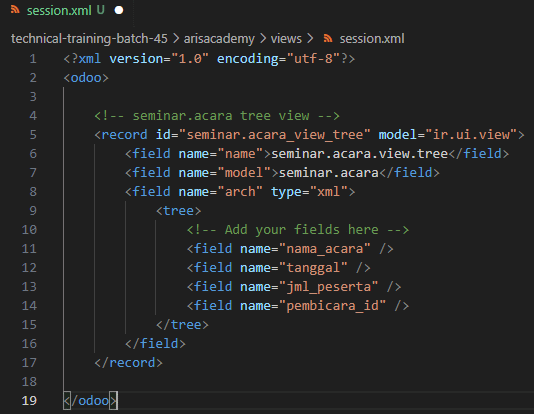Screen dimensions: 534x414
Task: Expand the chevron after arisacademy
Action: pyautogui.click(x=263, y=39)
